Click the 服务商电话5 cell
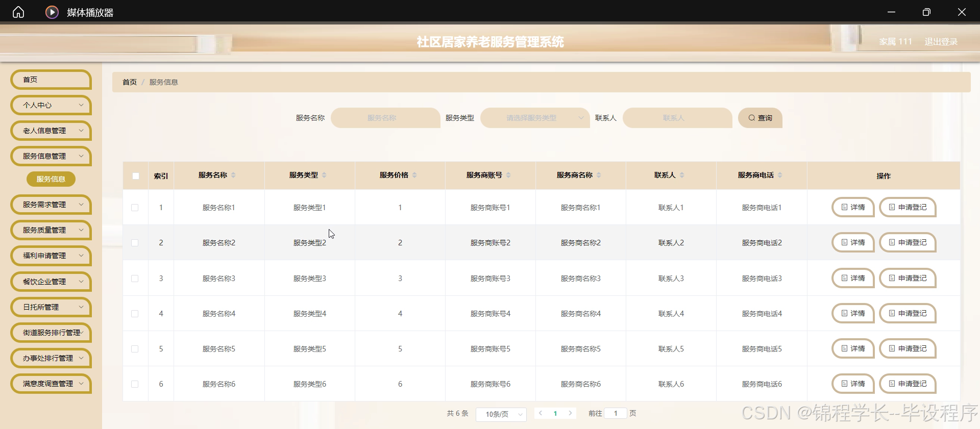 pos(762,349)
